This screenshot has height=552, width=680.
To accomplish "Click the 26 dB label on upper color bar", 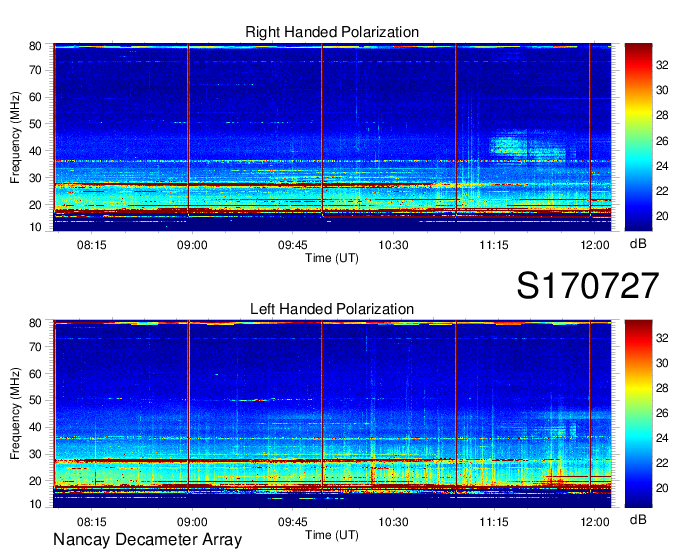I will pyautogui.click(x=662, y=141).
